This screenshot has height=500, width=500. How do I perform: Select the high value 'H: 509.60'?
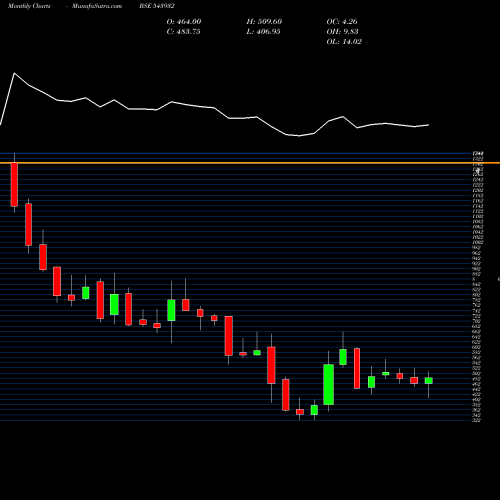point(264,22)
